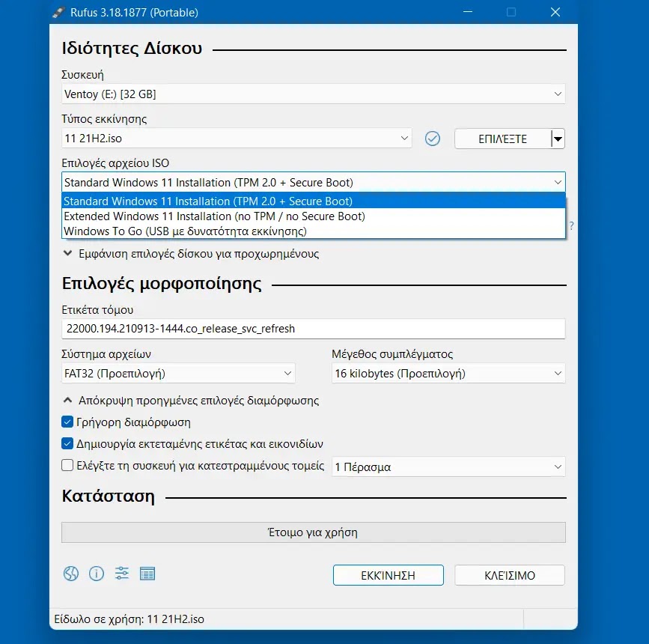The width and height of the screenshot is (649, 644).
Task: Collapse the Επιλογές αρχείου ISO dropdown
Action: coord(314,182)
